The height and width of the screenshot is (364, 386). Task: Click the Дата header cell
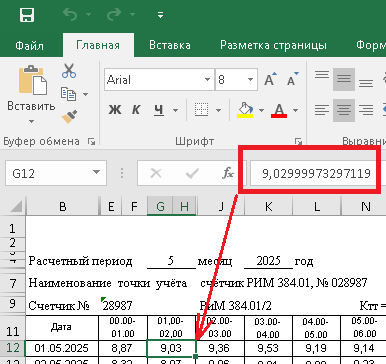[62, 327]
